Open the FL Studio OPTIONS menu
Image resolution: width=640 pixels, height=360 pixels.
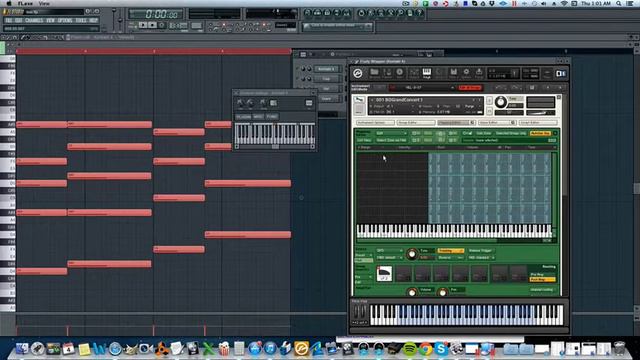pos(65,20)
